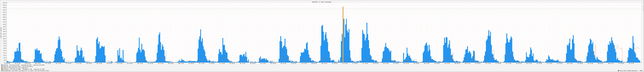Click the red link congestion legend swatch

(x=2, y=68)
